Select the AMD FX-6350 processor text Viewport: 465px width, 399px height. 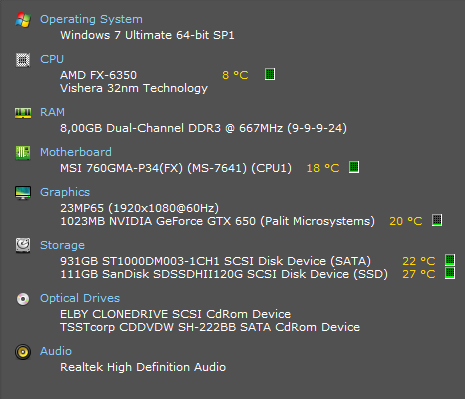click(x=98, y=75)
